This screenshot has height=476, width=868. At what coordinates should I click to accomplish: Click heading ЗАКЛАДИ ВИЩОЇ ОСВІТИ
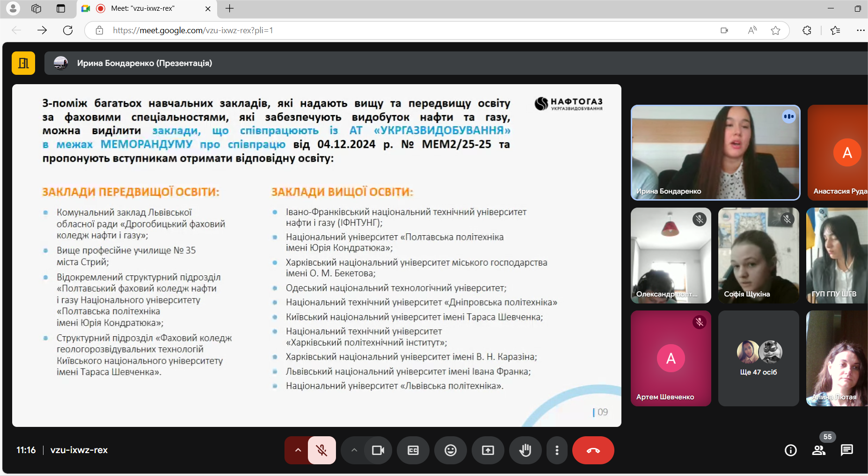tap(342, 192)
